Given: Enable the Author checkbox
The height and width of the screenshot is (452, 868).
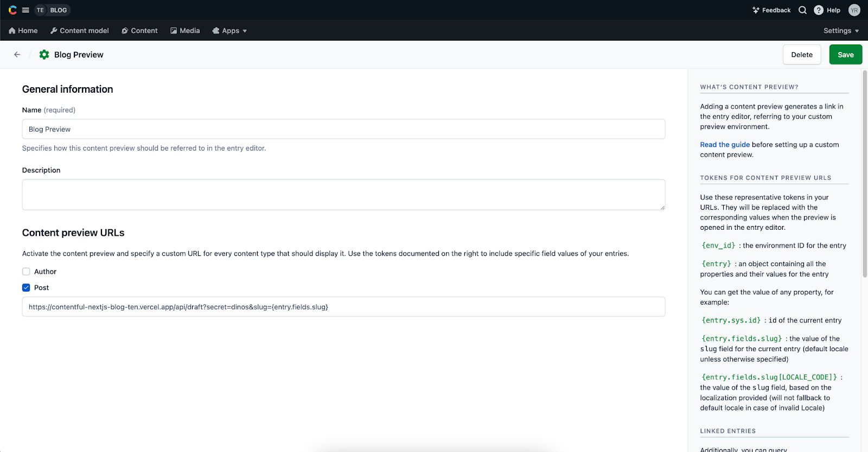Looking at the screenshot, I should [26, 272].
